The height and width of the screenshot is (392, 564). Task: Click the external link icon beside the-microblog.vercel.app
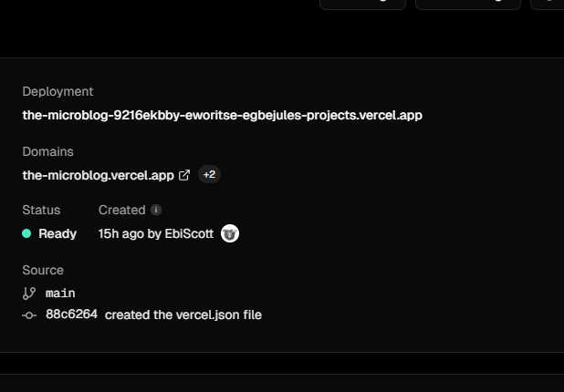click(x=184, y=175)
